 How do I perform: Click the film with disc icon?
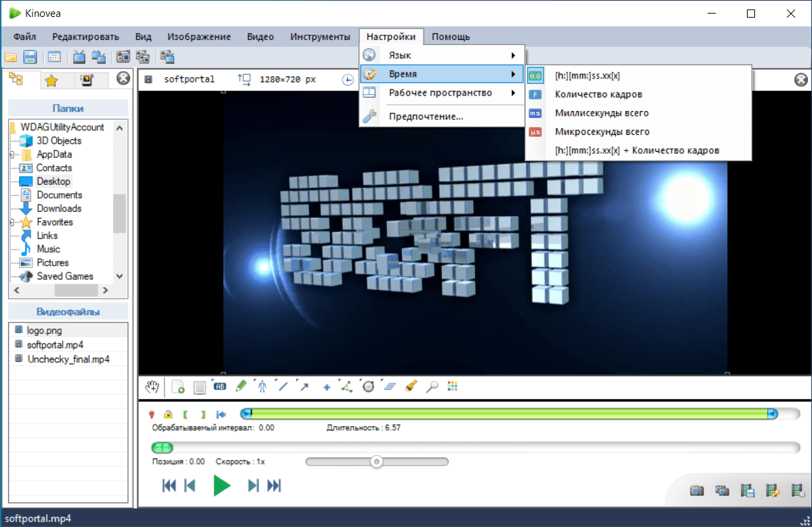(798, 490)
